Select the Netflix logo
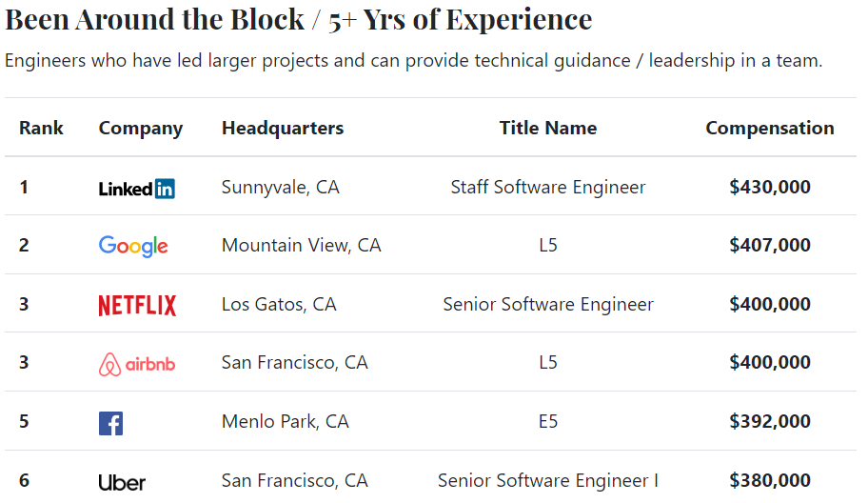The height and width of the screenshot is (503, 868). (137, 305)
